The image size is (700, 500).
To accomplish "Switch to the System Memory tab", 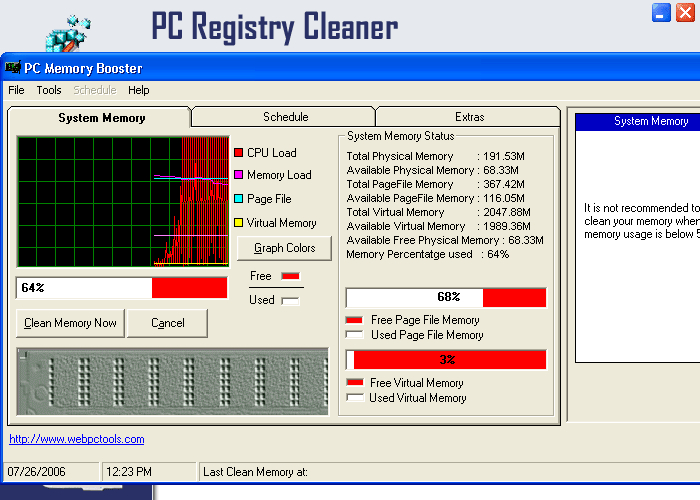I will coord(100,118).
